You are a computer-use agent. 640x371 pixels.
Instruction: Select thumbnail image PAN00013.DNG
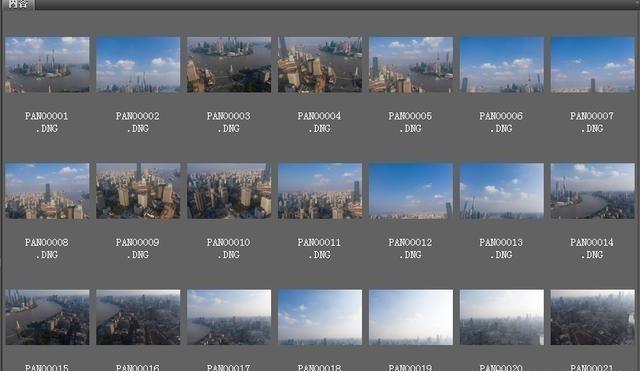click(502, 191)
